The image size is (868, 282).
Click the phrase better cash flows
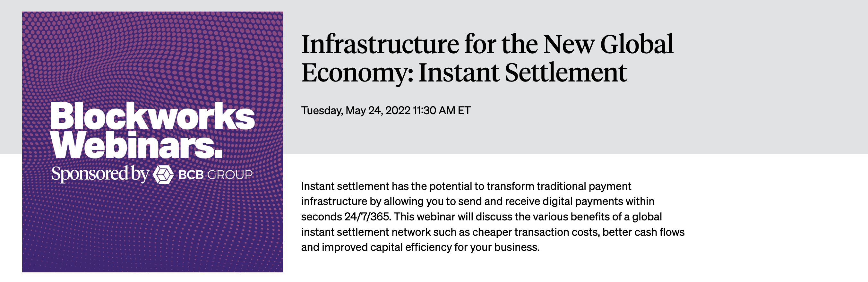[x=644, y=232]
